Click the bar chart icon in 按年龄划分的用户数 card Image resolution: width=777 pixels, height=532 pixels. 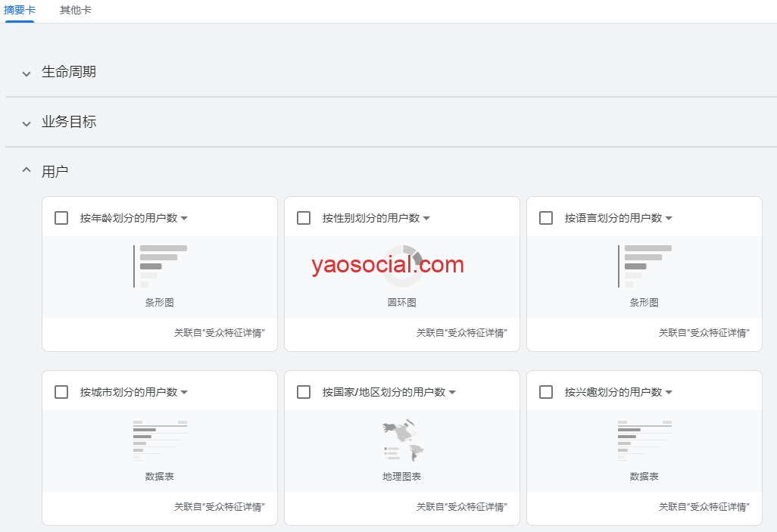[160, 266]
